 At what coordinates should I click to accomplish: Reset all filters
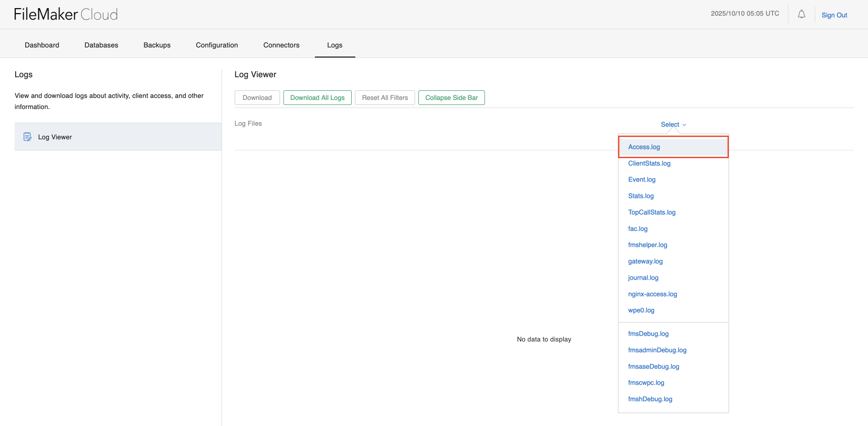(385, 98)
